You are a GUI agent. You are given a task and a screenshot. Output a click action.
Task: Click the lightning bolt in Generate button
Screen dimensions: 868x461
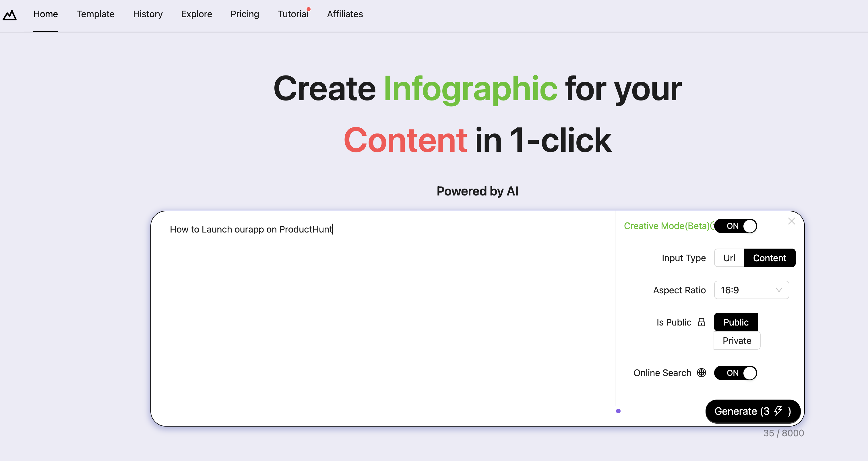click(x=778, y=411)
